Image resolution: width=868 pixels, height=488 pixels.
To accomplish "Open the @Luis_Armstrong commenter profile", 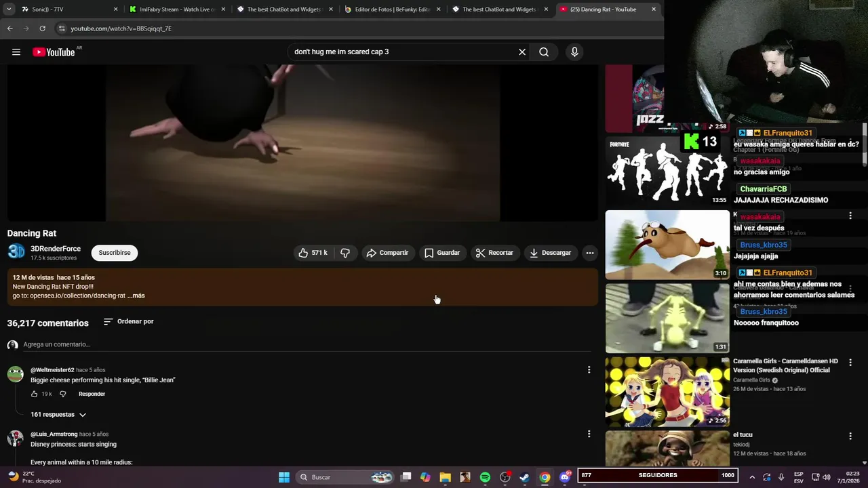I will [x=54, y=434].
